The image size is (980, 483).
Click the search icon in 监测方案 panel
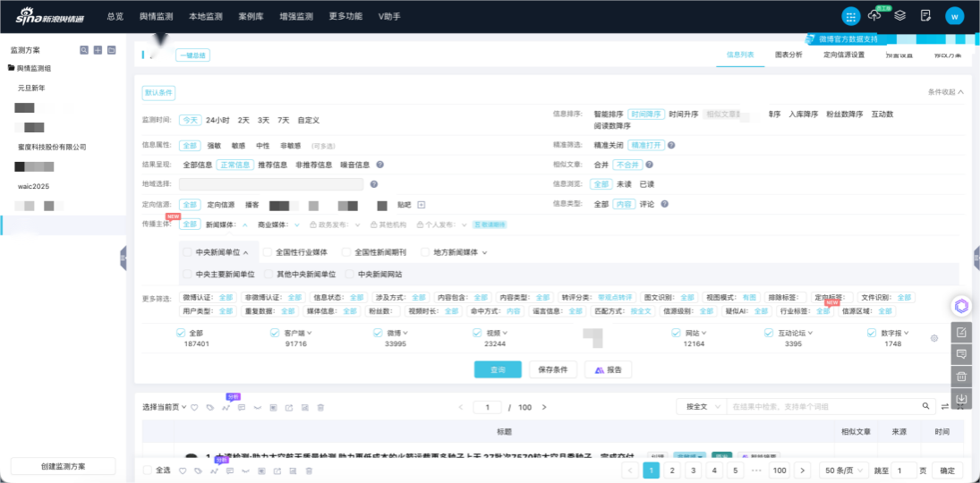click(84, 50)
